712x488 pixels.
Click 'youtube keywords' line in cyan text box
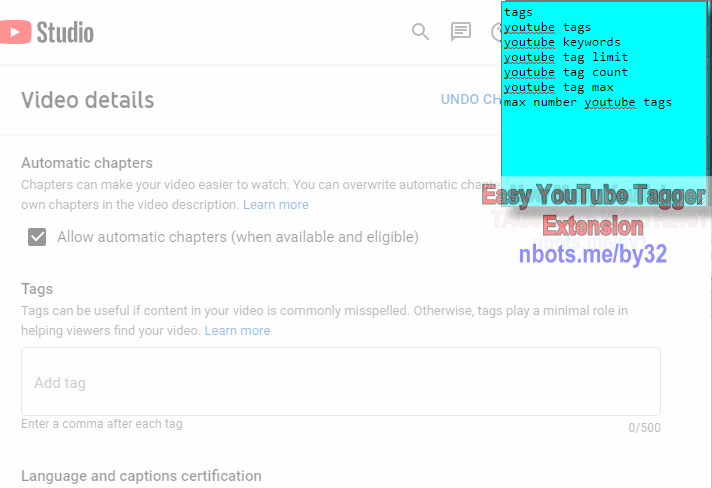click(x=562, y=42)
